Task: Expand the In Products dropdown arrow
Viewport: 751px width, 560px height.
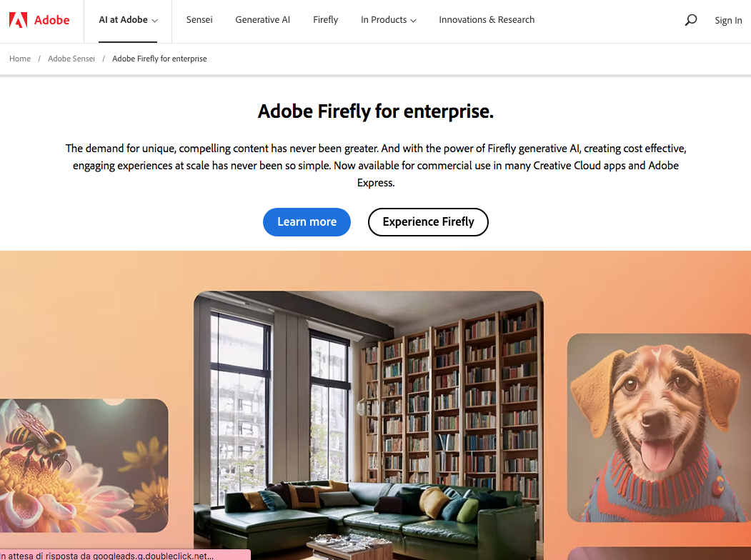Action: [413, 21]
